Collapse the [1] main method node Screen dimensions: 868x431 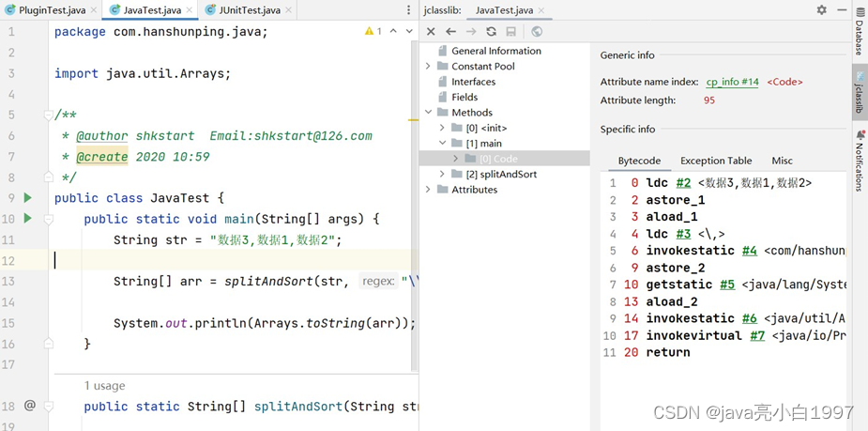[x=442, y=143]
